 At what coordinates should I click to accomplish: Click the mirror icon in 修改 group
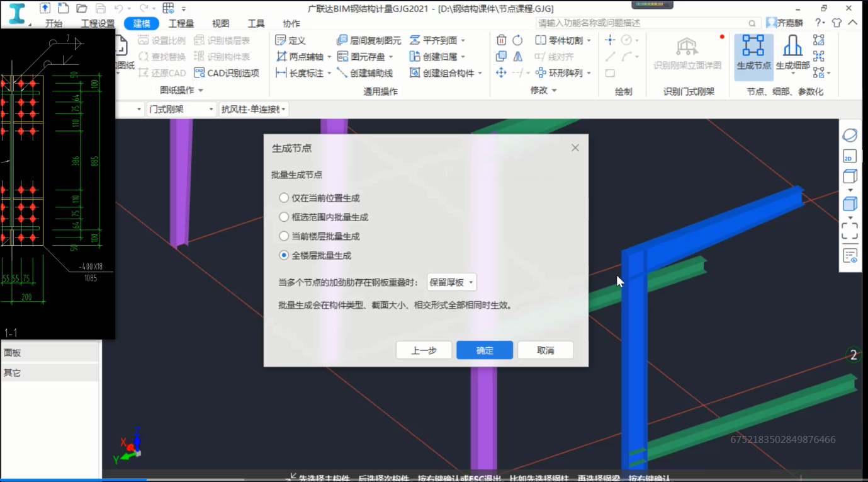[x=517, y=57]
